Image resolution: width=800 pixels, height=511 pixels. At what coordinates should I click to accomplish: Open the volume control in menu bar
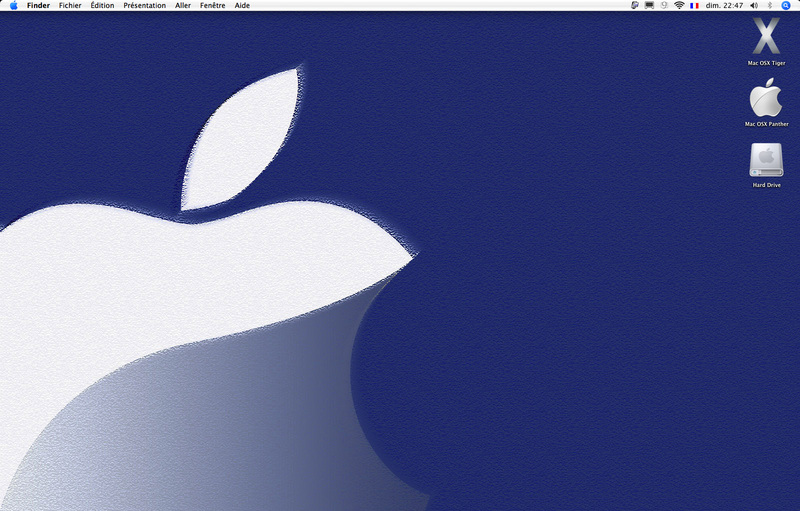pos(754,6)
